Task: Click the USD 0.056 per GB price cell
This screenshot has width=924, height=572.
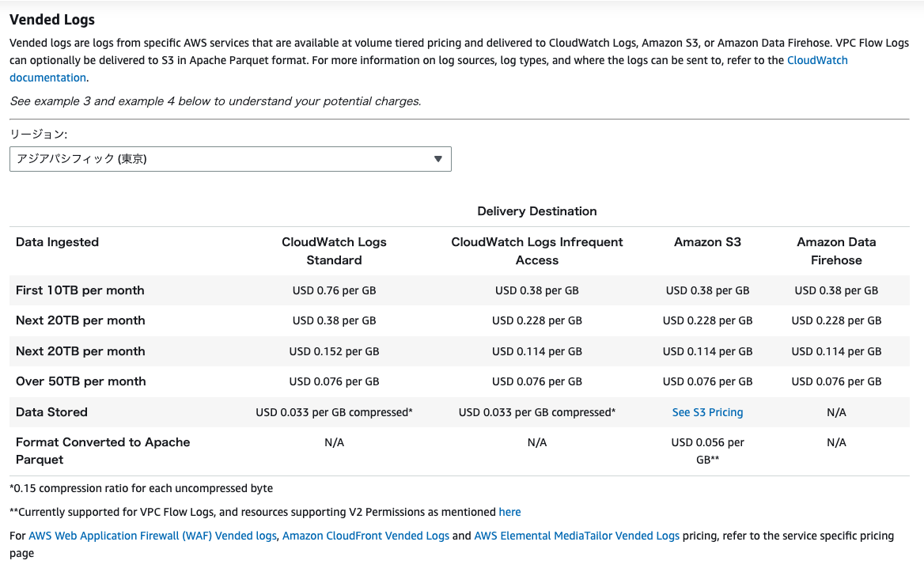Action: coord(707,451)
